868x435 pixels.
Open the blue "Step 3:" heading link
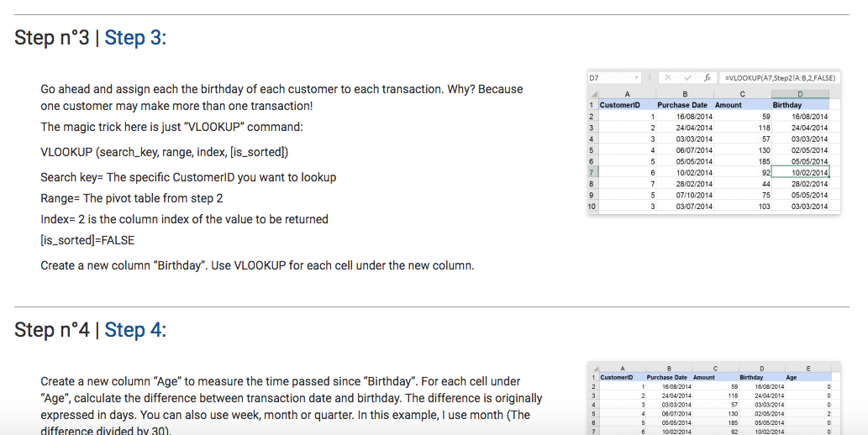[x=135, y=38]
